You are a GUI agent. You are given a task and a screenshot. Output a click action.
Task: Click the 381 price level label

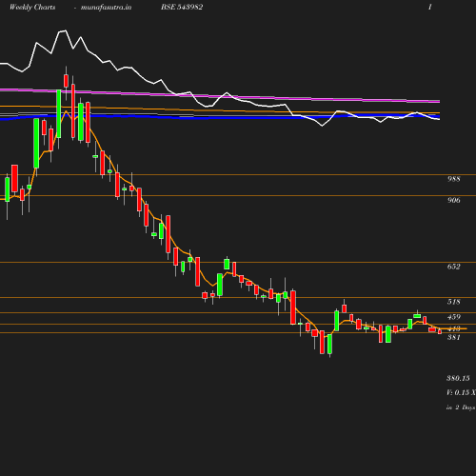pyautogui.click(x=454, y=337)
